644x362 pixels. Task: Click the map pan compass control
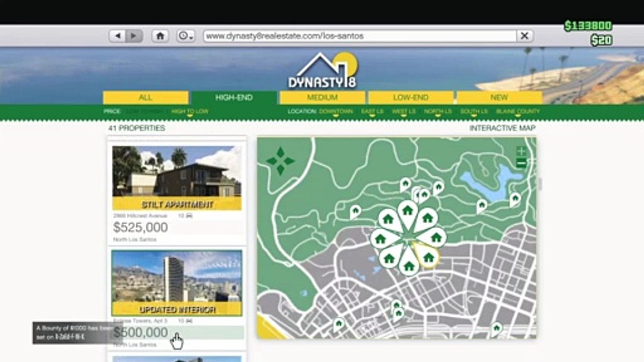(x=280, y=161)
